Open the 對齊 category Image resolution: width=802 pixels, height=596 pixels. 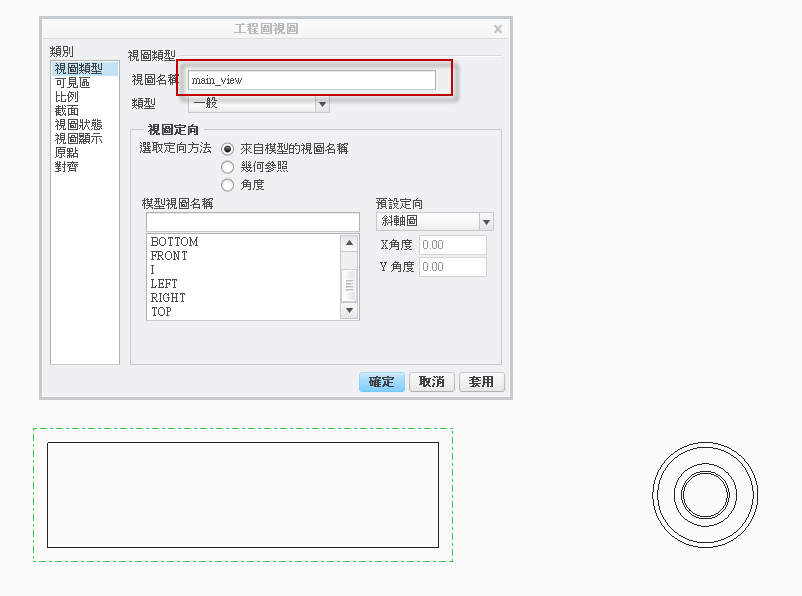click(x=66, y=166)
